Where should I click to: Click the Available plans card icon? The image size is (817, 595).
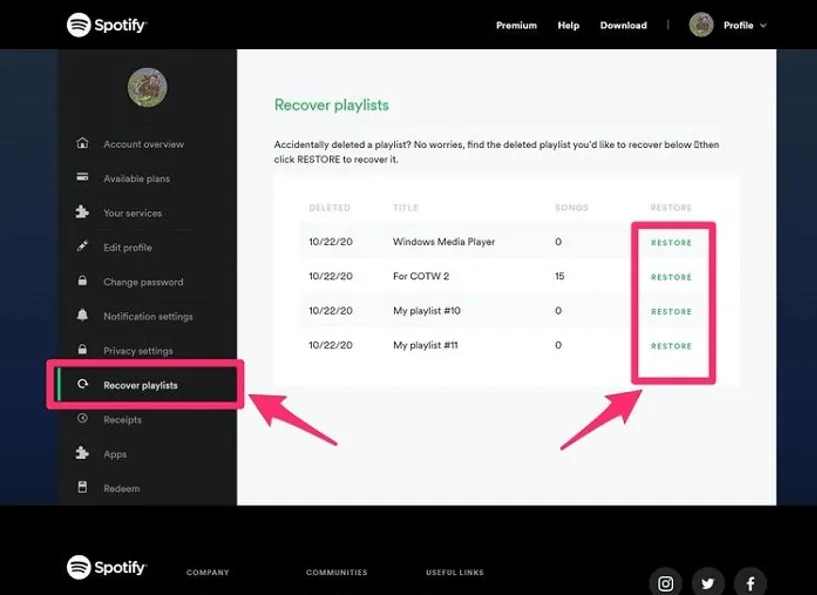85,178
